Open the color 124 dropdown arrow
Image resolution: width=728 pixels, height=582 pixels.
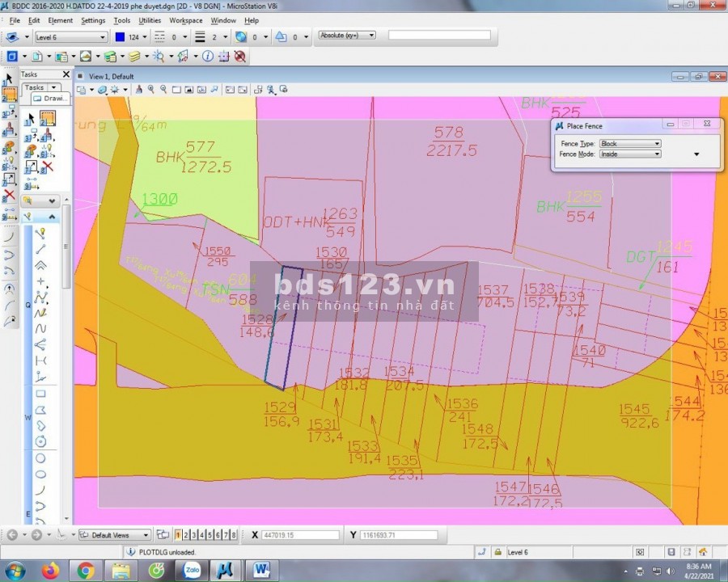145,37
